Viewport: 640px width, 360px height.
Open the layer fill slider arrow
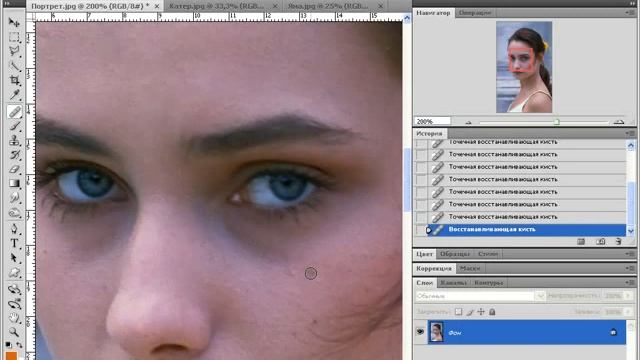(628, 312)
